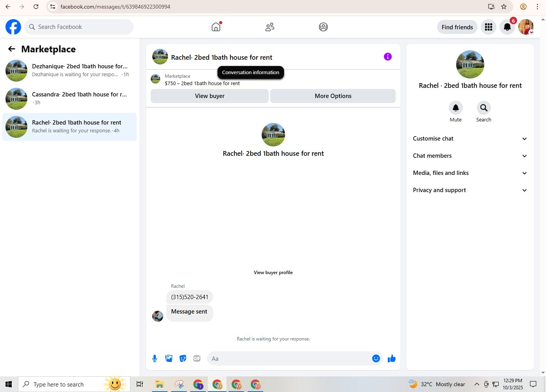Click the Find friends button
This screenshot has width=546, height=392.
[x=457, y=27]
